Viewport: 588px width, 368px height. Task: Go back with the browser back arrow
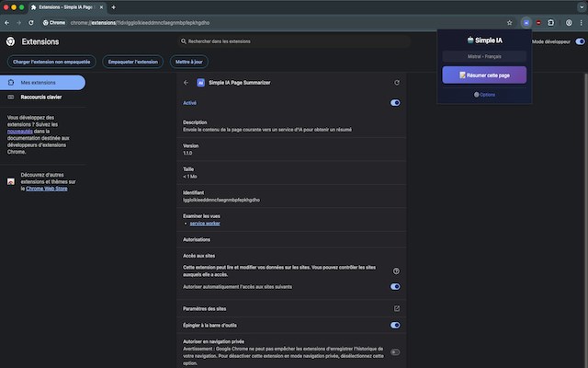6,22
